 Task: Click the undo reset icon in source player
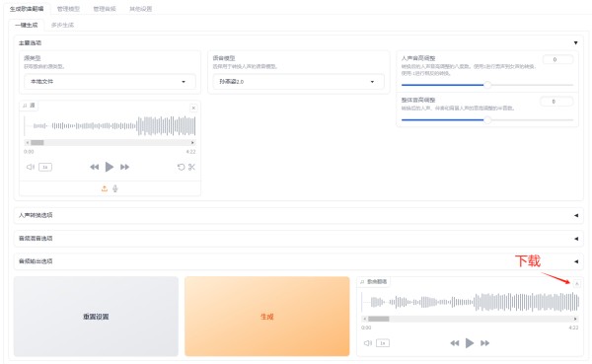click(182, 167)
